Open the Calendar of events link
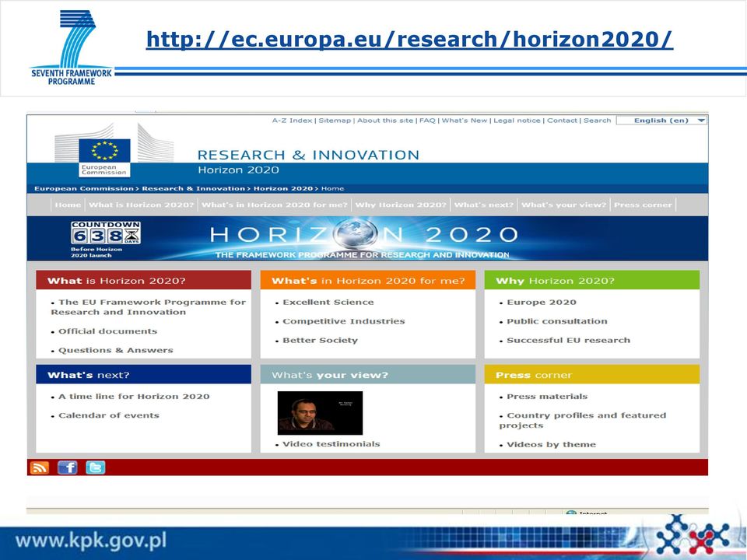This screenshot has width=747, height=560. coord(109,415)
